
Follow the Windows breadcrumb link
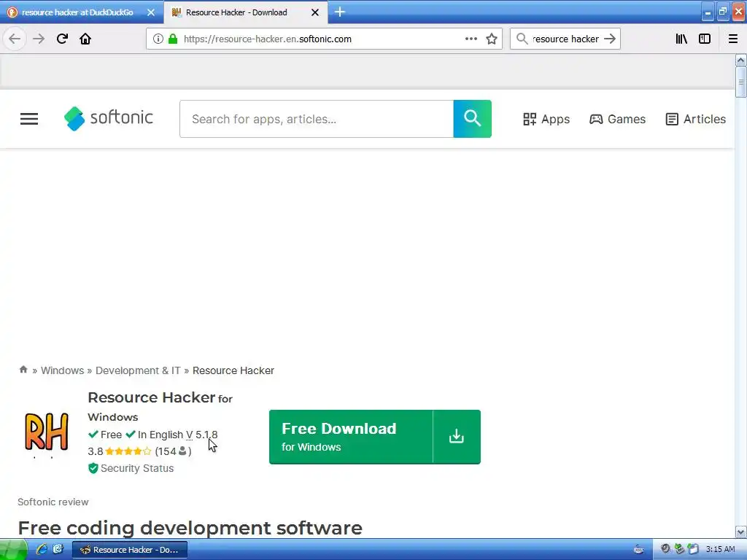pos(63,370)
